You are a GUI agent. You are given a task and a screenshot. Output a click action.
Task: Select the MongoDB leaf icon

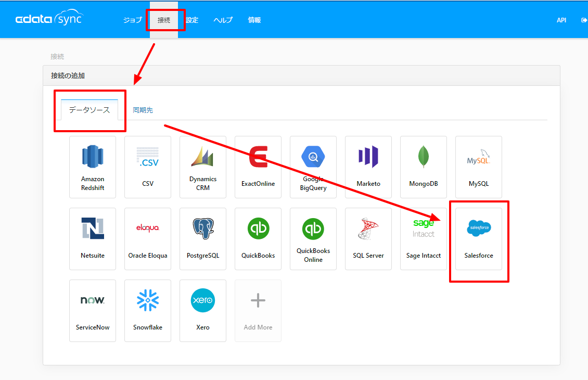click(x=424, y=156)
